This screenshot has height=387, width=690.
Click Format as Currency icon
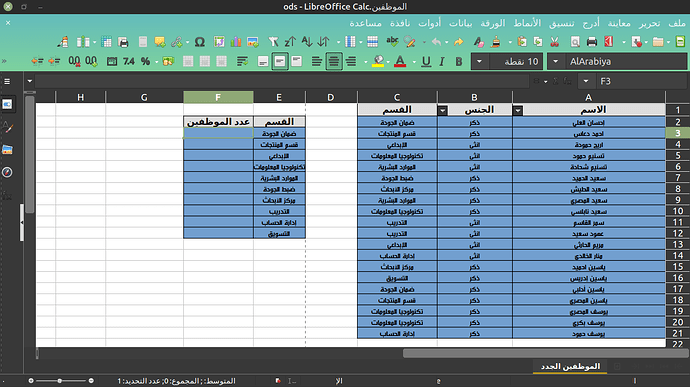point(168,61)
